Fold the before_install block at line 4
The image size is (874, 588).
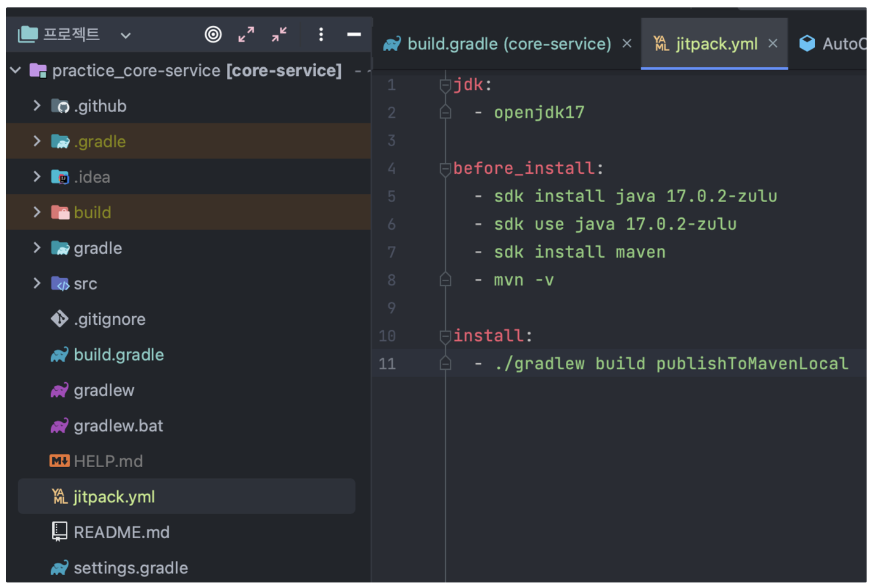(446, 169)
